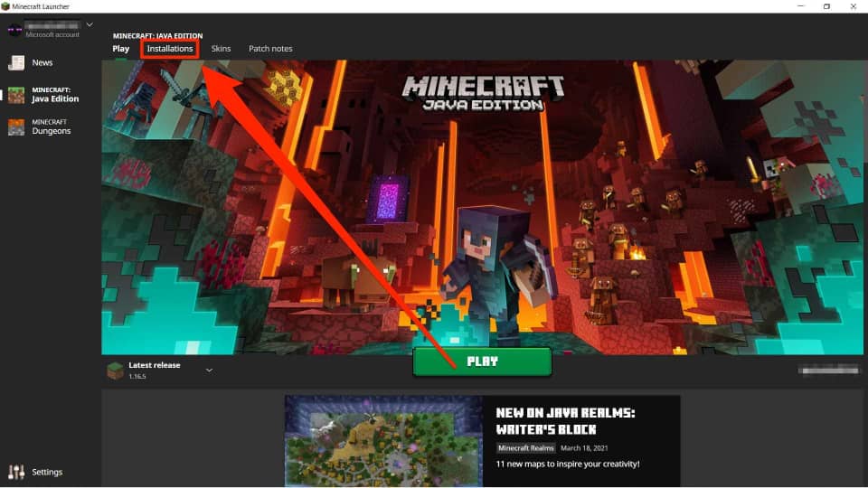Image resolution: width=868 pixels, height=488 pixels.
Task: Click the Minecraft Java Edition header text
Action: pos(157,35)
